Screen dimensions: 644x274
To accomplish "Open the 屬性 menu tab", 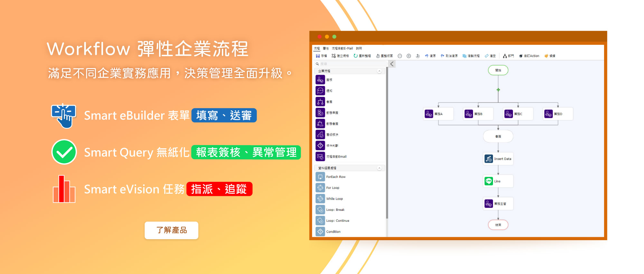I will [x=326, y=48].
